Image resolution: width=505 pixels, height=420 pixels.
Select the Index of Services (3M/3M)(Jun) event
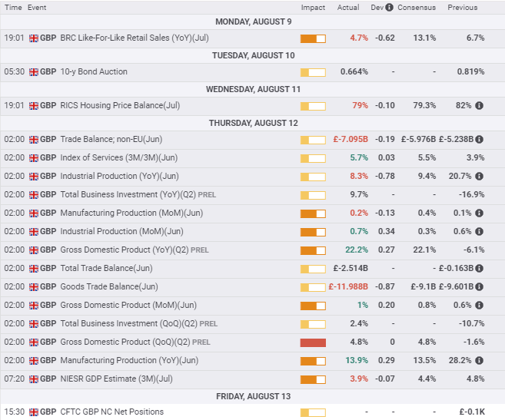point(118,158)
